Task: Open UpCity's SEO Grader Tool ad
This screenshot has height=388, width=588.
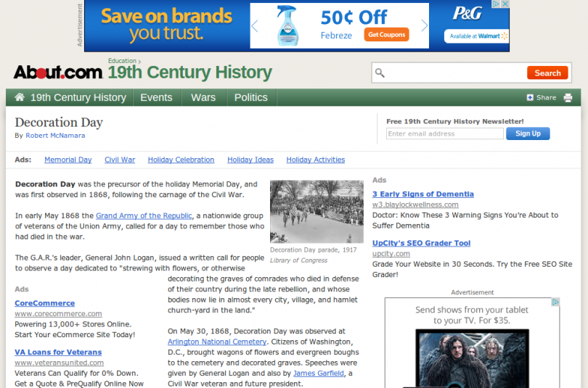Action: pos(421,243)
